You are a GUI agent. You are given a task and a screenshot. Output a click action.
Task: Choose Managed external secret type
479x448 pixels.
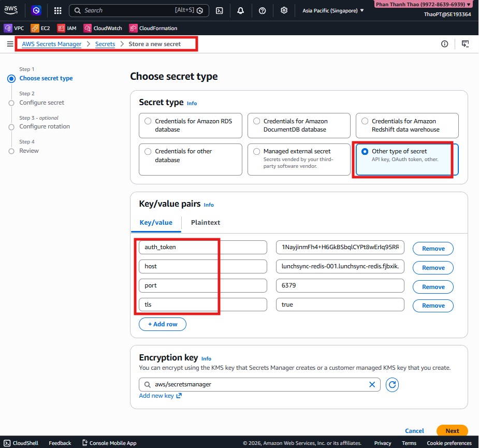[x=256, y=150]
